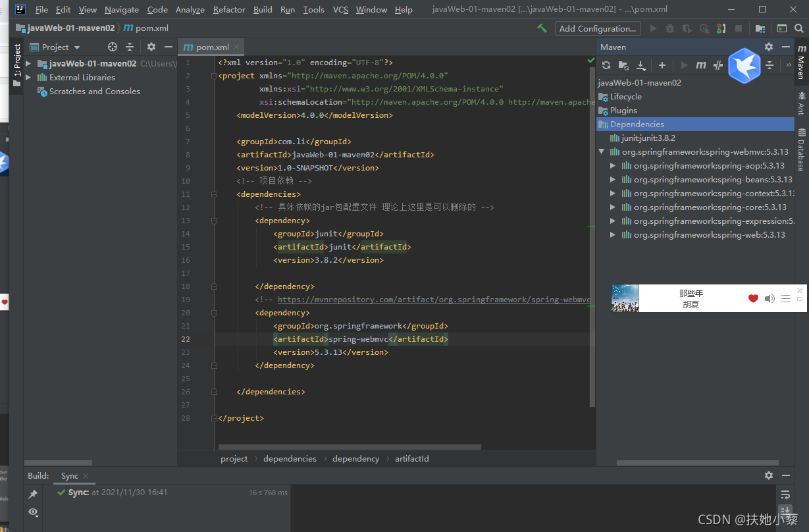The height and width of the screenshot is (532, 809).
Task: Hide the Project tool window
Action: pos(169,47)
